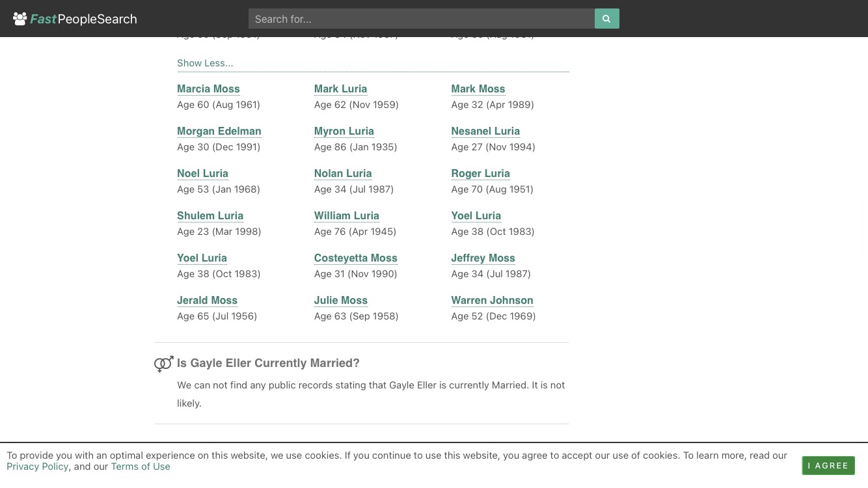This screenshot has width=868, height=488.
Task: Click text 'Age 30 (Dec 1991)'
Action: coord(219,147)
